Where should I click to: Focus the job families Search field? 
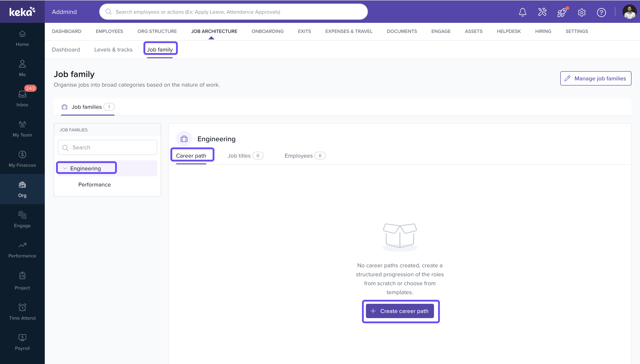point(107,147)
